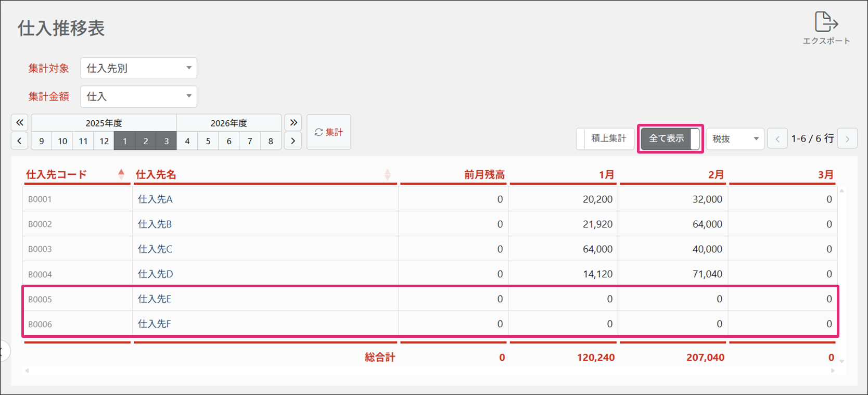Sort by 仕入先名 column arrows
Viewport: 868px width, 395px height.
point(387,174)
